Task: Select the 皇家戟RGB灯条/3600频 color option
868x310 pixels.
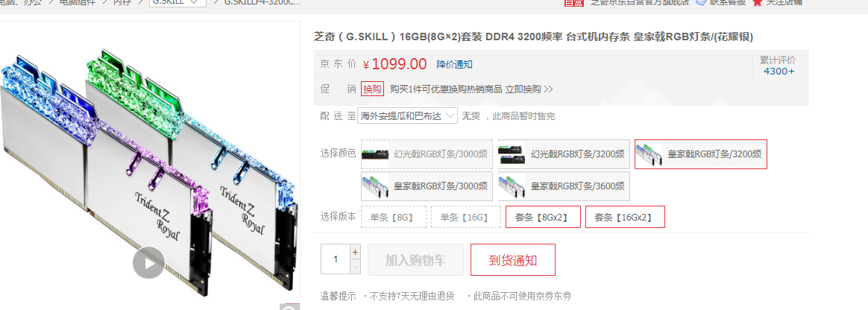Action: 564,186
